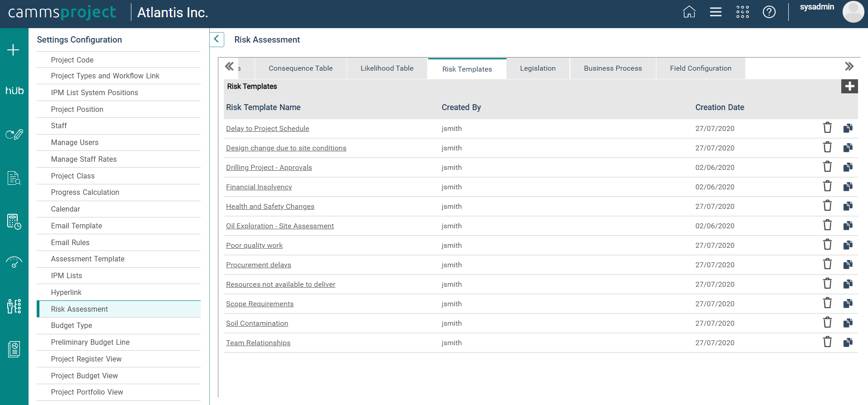Click the Home icon in header
868x405 pixels.
[x=689, y=12]
